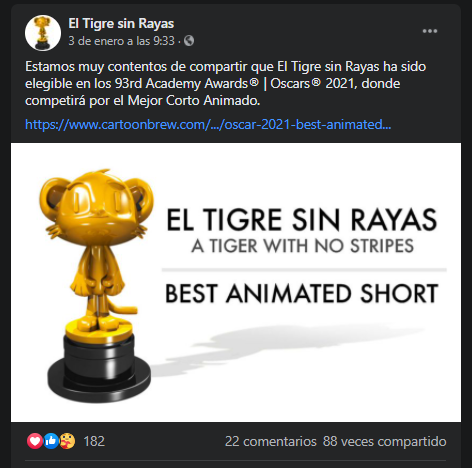The height and width of the screenshot is (468, 472).
Task: View the 182 reactions count
Action: (x=94, y=441)
